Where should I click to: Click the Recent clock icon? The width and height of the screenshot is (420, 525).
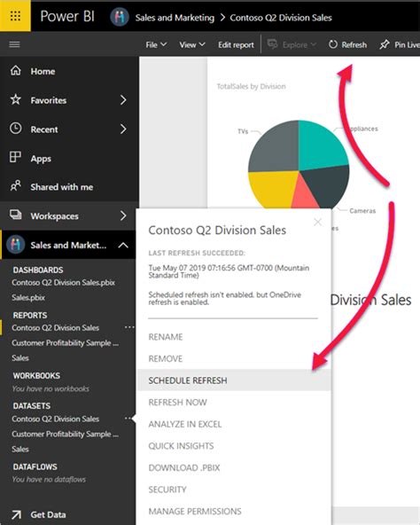click(x=15, y=129)
